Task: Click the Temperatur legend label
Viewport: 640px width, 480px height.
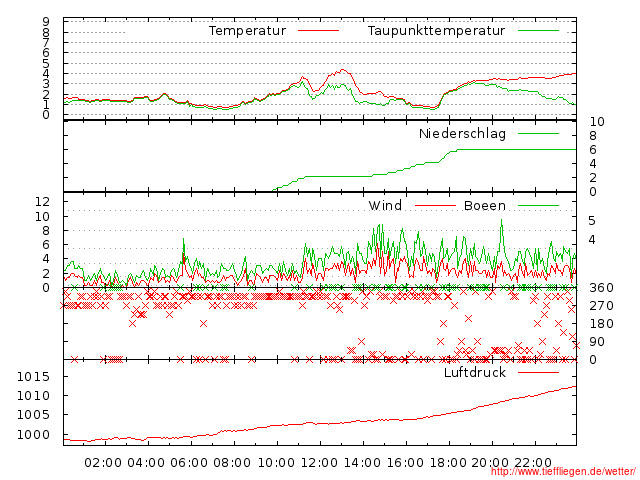Action: click(247, 31)
